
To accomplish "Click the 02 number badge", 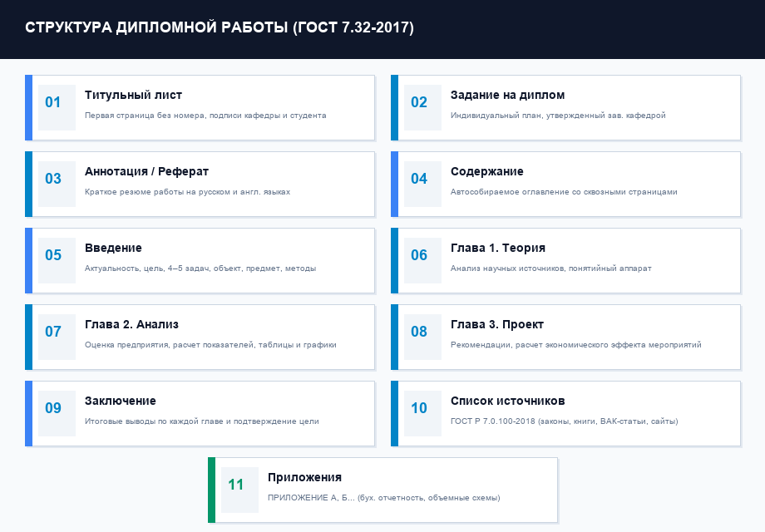I will [x=422, y=108].
